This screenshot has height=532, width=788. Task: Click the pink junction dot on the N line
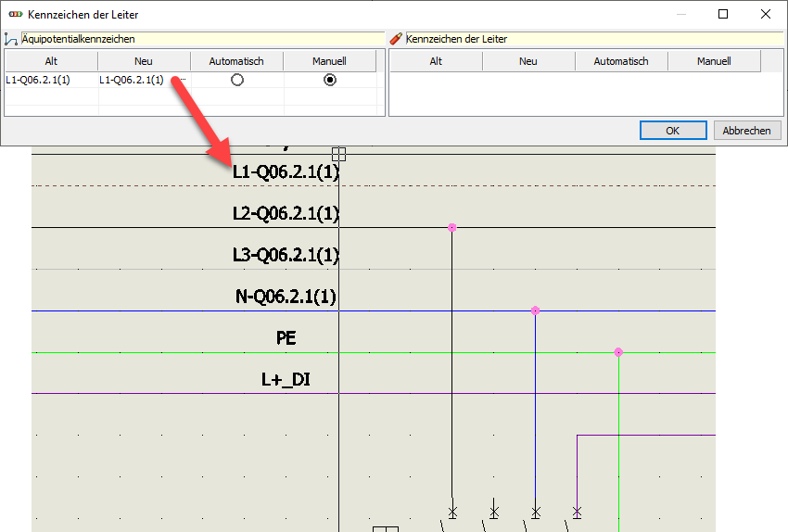tap(535, 310)
